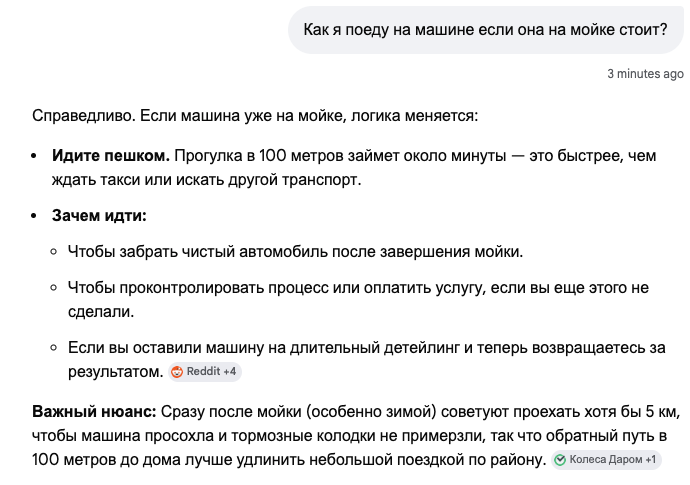Select the line about забрать чистый автомобиль

pos(295,251)
